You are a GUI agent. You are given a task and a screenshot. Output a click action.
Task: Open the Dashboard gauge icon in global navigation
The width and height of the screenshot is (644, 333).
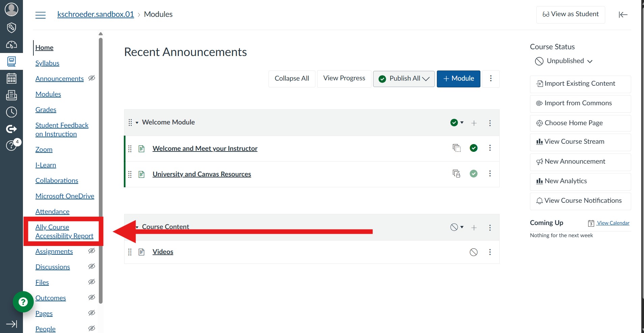(11, 45)
